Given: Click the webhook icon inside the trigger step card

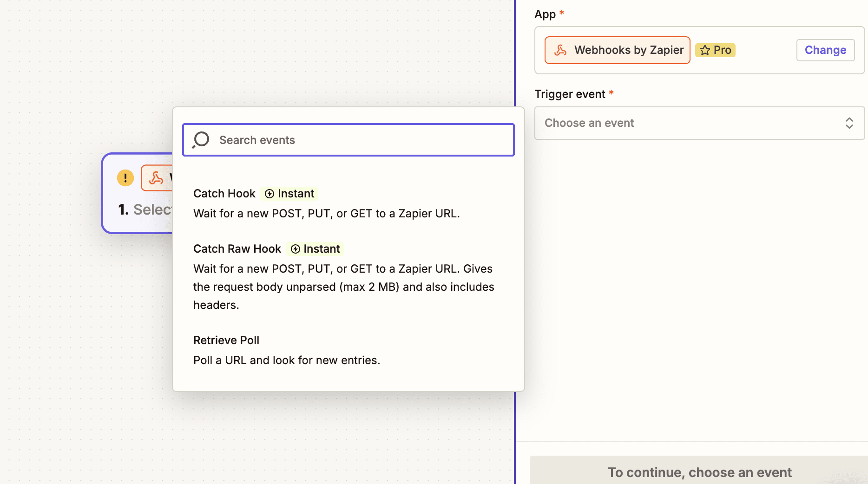Looking at the screenshot, I should coord(157,178).
